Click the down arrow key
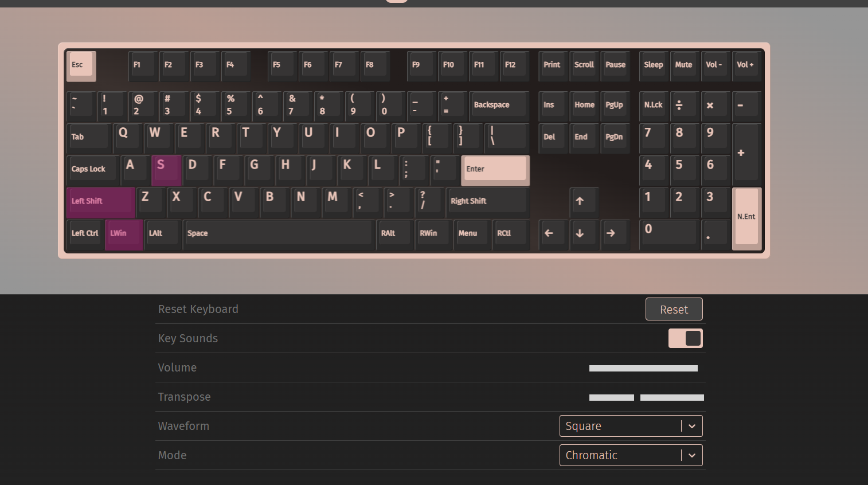The height and width of the screenshot is (485, 868). pos(584,234)
